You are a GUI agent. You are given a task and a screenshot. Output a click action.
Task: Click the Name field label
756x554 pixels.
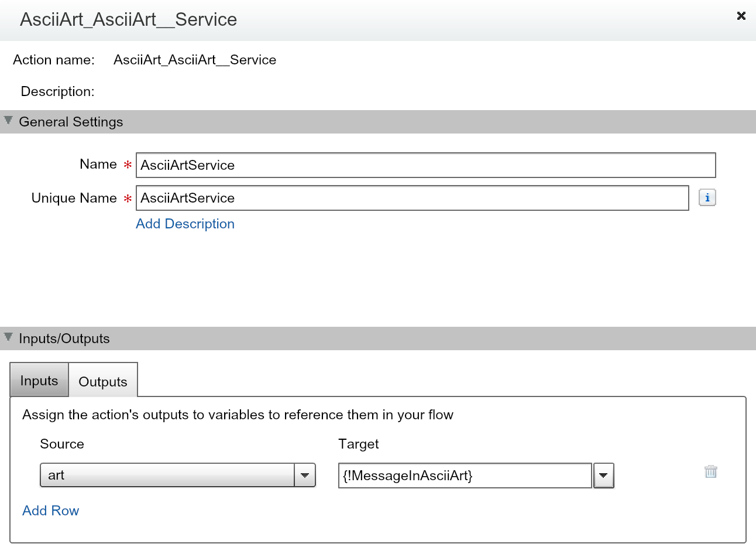[98, 164]
